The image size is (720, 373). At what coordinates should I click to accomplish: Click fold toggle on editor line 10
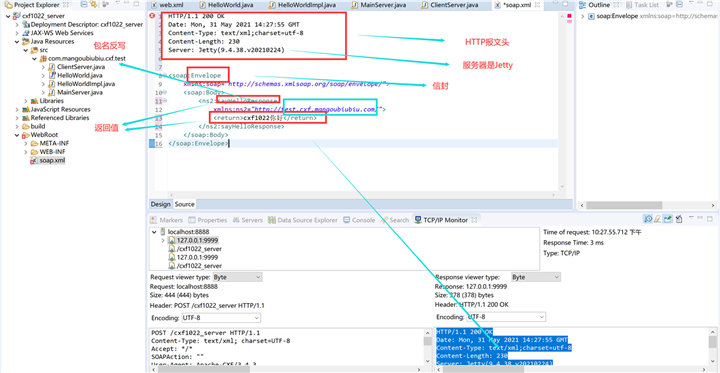(165, 92)
